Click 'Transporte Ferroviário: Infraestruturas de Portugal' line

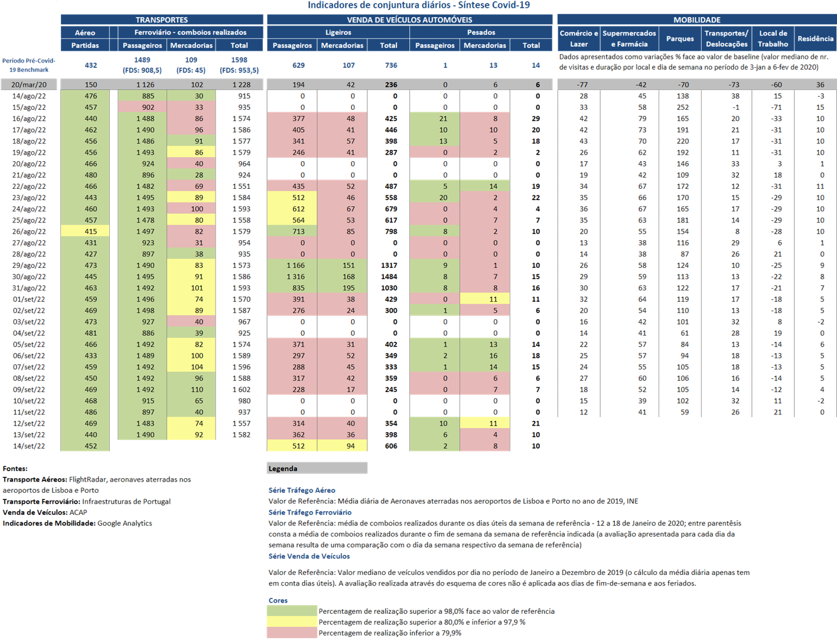pyautogui.click(x=87, y=502)
